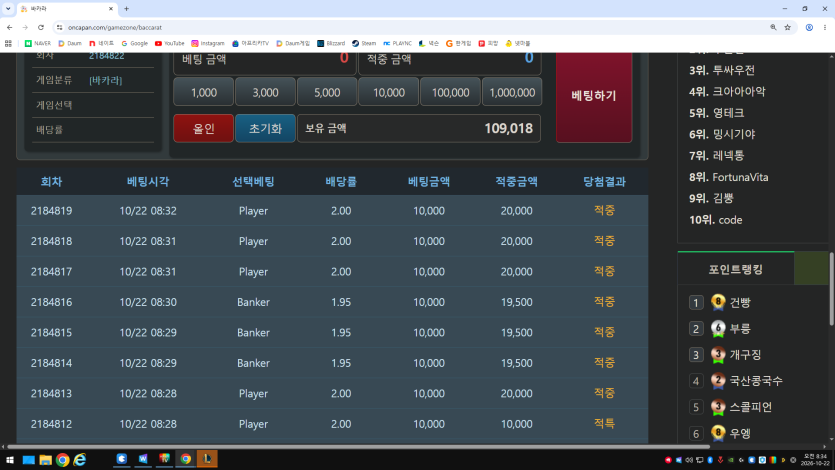Place the bet with 베팅하기
This screenshot has width=835, height=470.
[x=594, y=96]
